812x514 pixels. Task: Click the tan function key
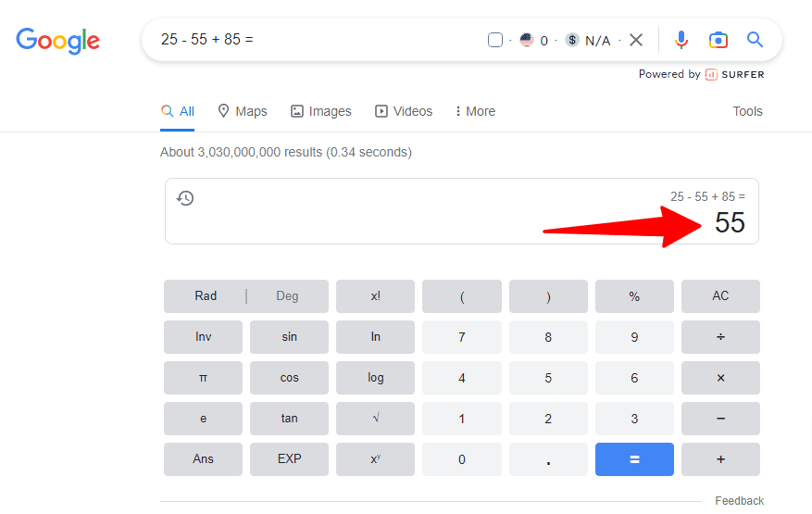pos(289,418)
